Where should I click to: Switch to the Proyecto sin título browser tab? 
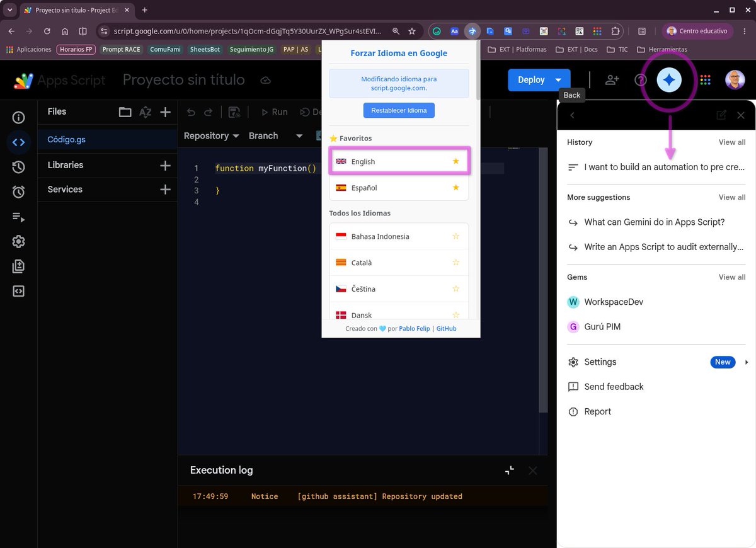pyautogui.click(x=76, y=10)
